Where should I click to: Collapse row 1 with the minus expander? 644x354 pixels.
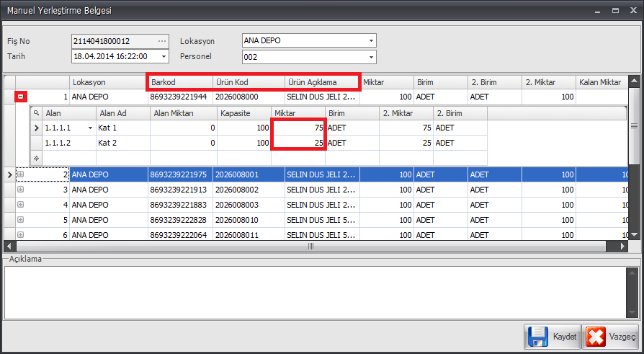[21, 97]
